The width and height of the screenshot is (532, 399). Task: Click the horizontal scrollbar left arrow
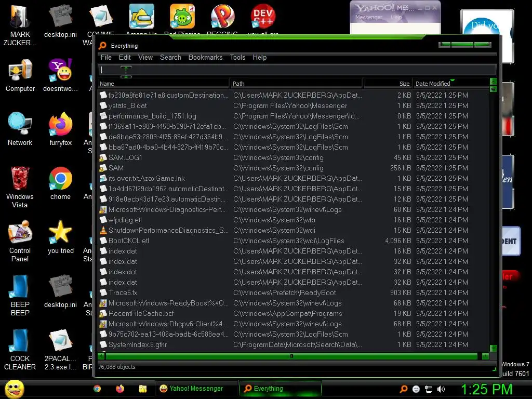click(101, 356)
